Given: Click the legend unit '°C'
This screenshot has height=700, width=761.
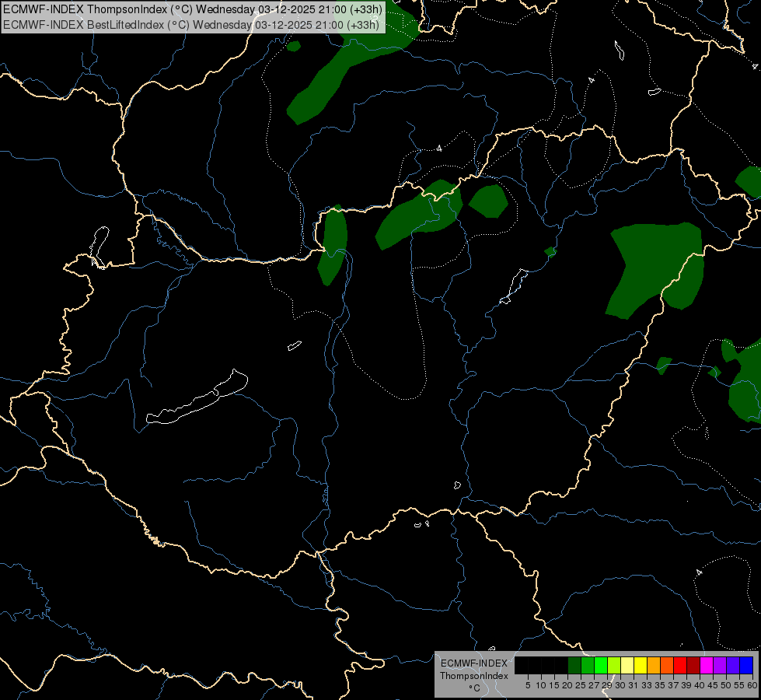Looking at the screenshot, I should click(475, 688).
